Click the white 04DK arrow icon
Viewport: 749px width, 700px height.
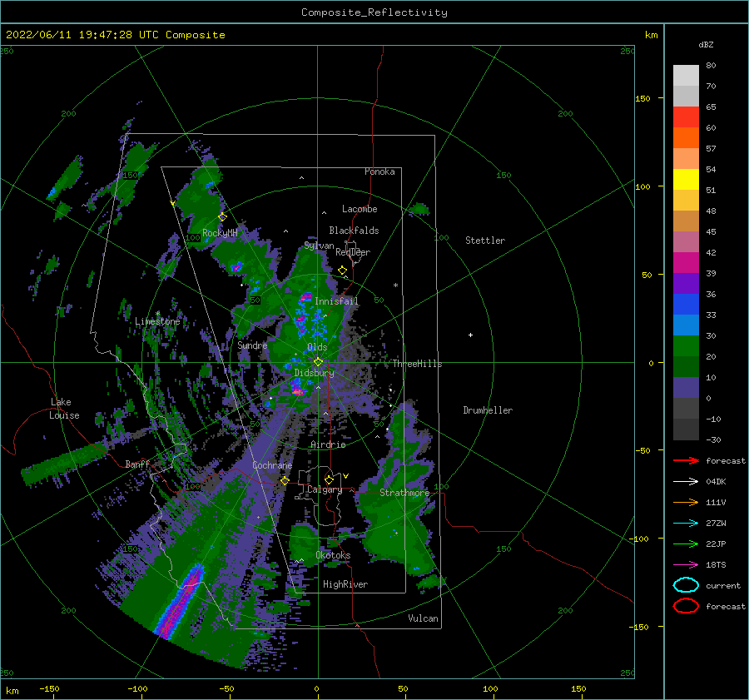[686, 481]
